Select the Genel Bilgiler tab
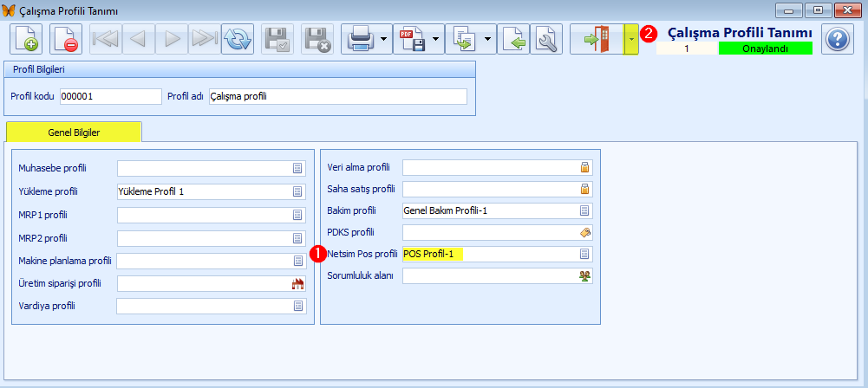The width and height of the screenshot is (868, 388). [x=73, y=132]
